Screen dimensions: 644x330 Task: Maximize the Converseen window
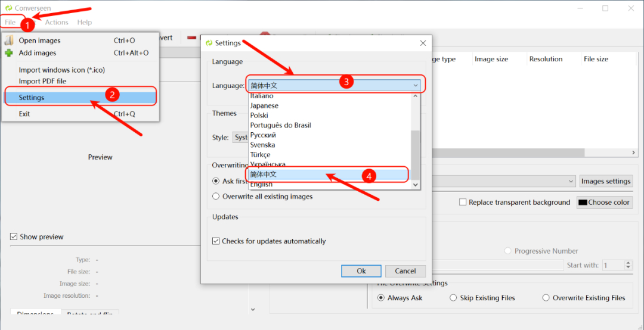[x=605, y=8]
